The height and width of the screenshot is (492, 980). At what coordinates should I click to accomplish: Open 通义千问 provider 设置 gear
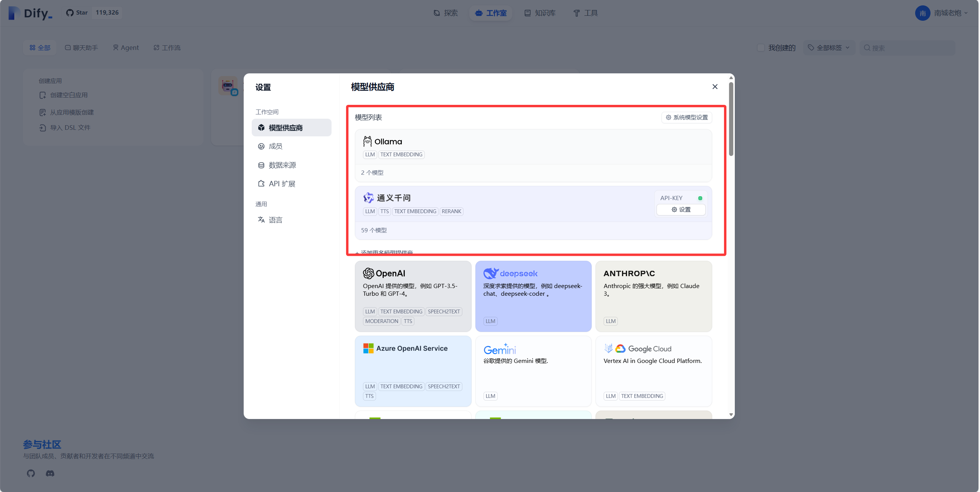(x=681, y=210)
